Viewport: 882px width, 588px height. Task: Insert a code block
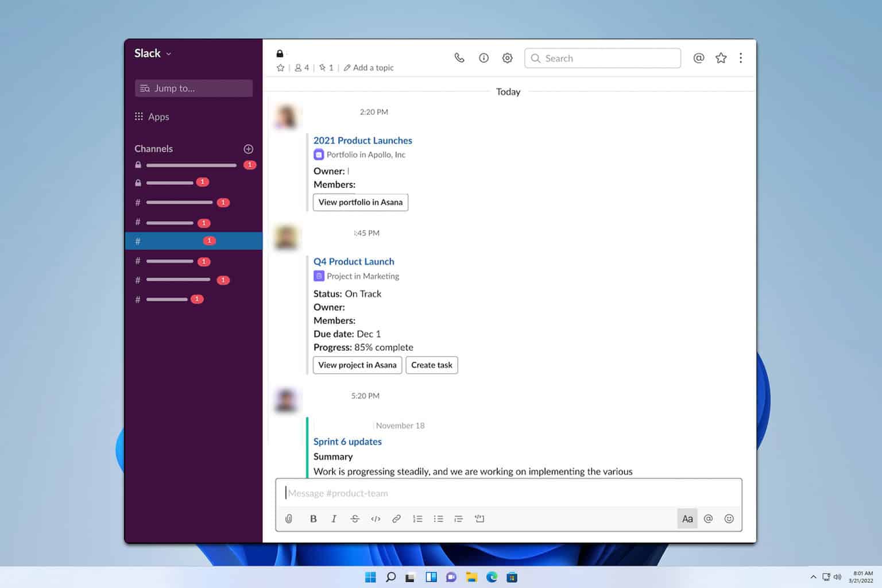pos(479,519)
